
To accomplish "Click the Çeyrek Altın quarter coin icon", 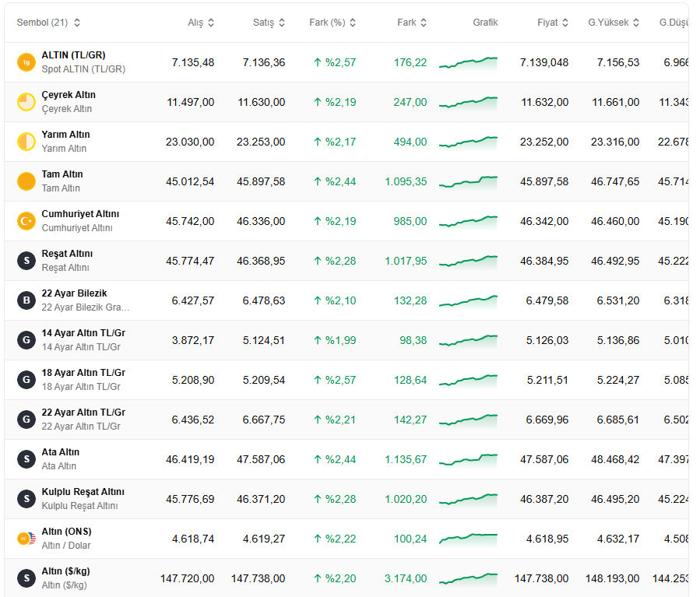I will (x=26, y=102).
